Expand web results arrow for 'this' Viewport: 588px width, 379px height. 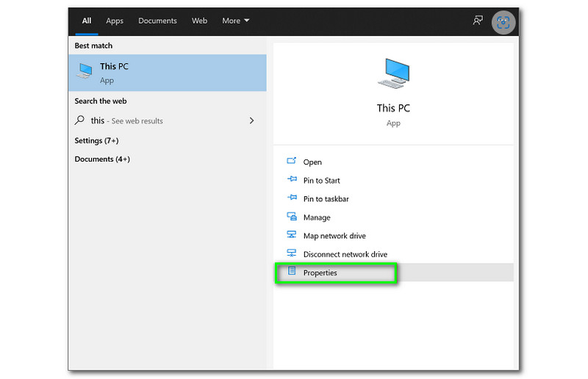point(251,120)
